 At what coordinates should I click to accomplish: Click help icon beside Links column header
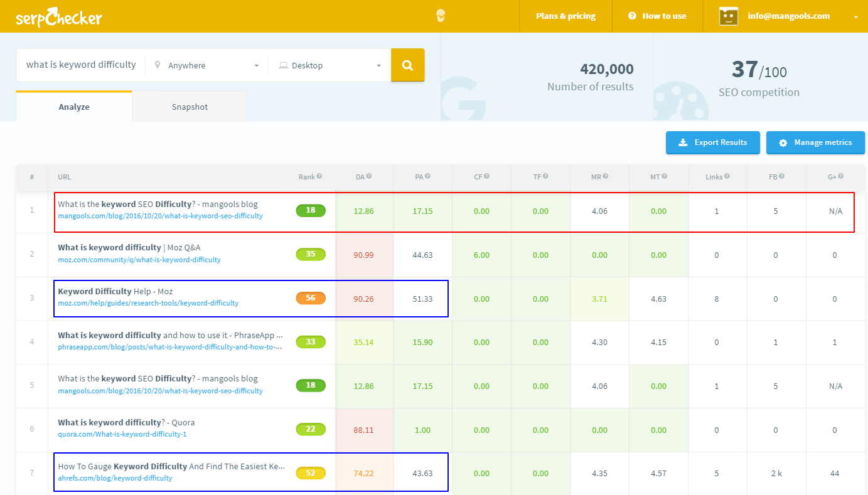coord(727,177)
